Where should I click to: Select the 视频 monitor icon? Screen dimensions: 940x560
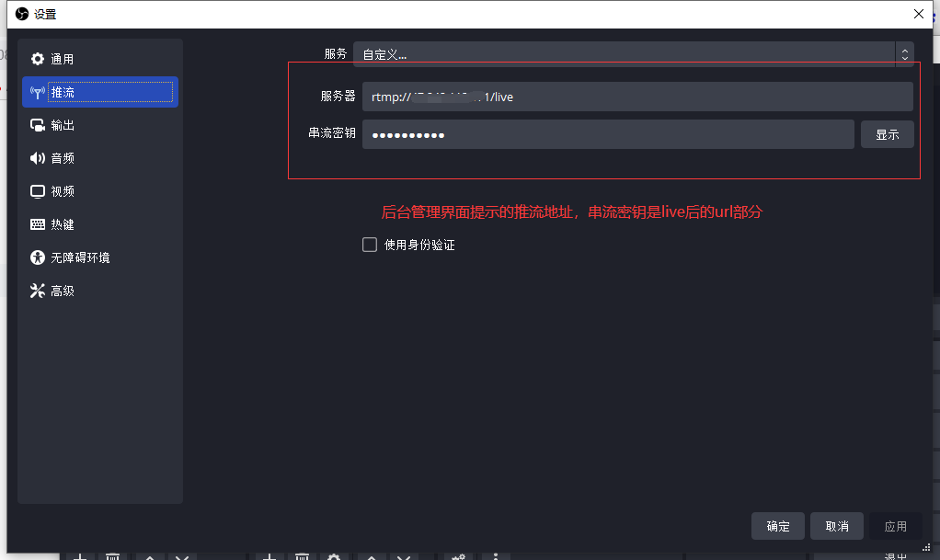(38, 191)
